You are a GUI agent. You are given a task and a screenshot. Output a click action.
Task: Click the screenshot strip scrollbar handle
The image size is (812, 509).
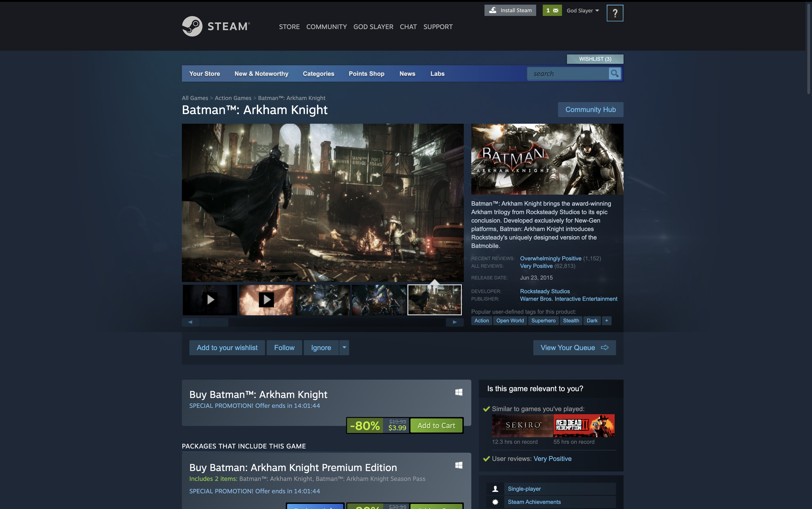(214, 322)
